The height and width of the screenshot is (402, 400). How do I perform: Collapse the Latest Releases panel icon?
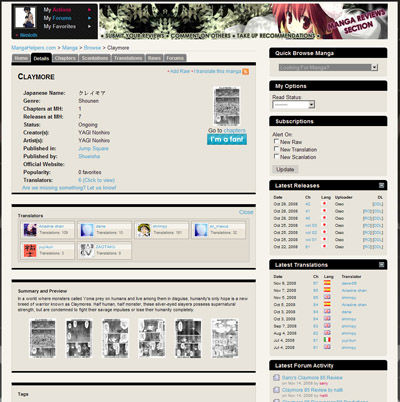click(x=381, y=185)
